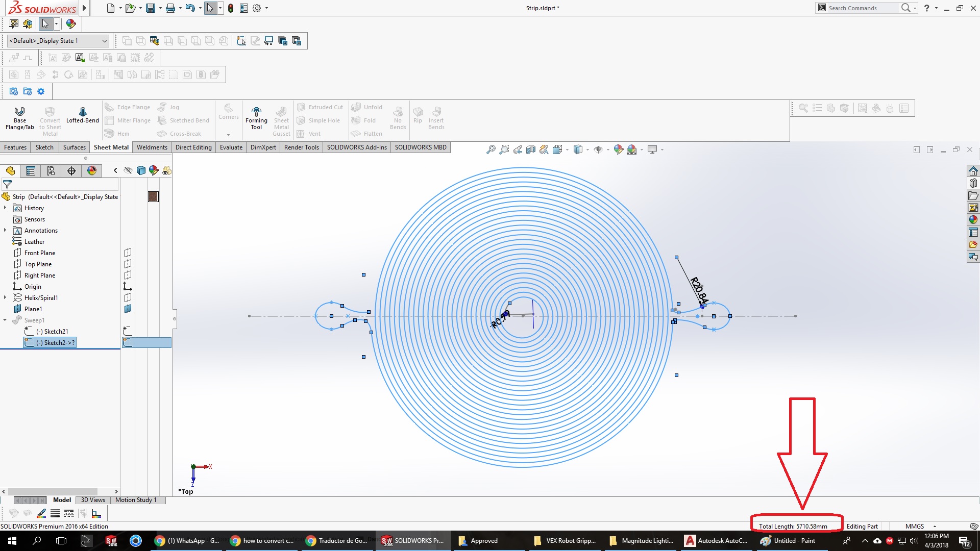
Task: Open the Motion Study 1 tab
Action: [135, 500]
